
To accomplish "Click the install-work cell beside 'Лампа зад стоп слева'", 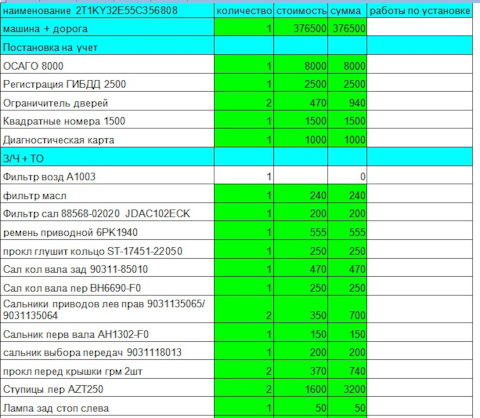I will click(420, 406).
